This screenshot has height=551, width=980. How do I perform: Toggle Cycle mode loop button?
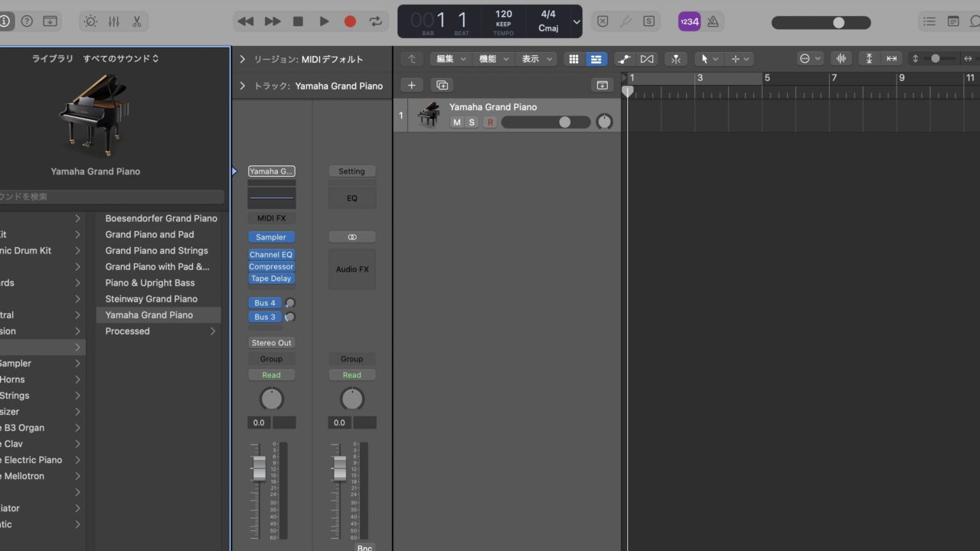point(376,21)
